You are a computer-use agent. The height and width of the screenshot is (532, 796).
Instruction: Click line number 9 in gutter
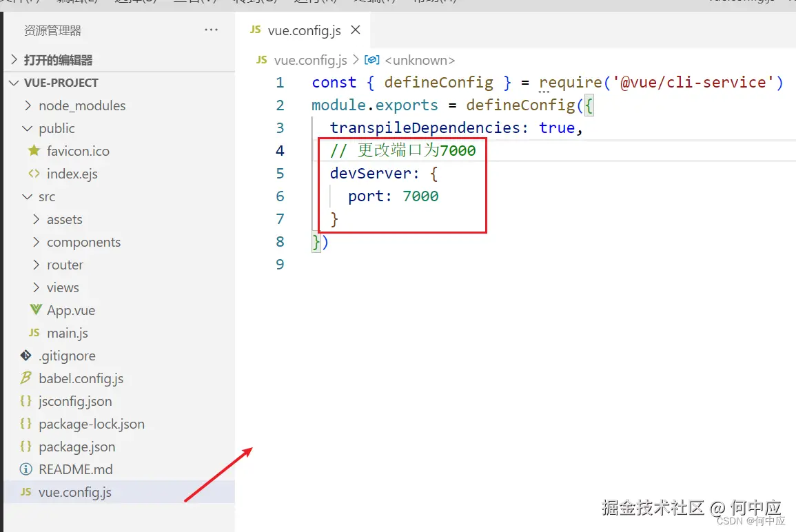[x=280, y=264]
